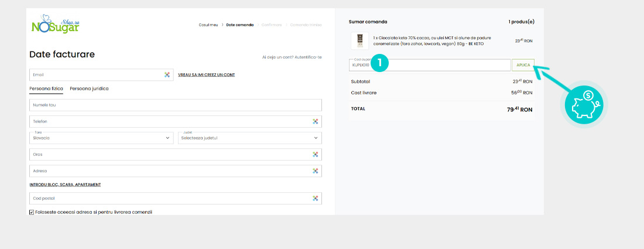644x249 pixels.
Task: Click the NoSugar Shop logo
Action: pos(54,25)
